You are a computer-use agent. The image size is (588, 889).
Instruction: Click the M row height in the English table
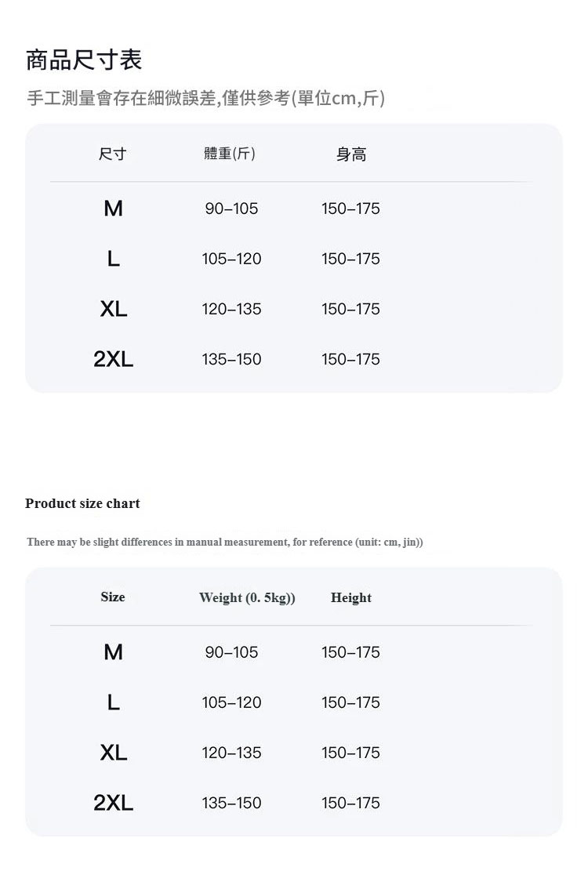350,652
